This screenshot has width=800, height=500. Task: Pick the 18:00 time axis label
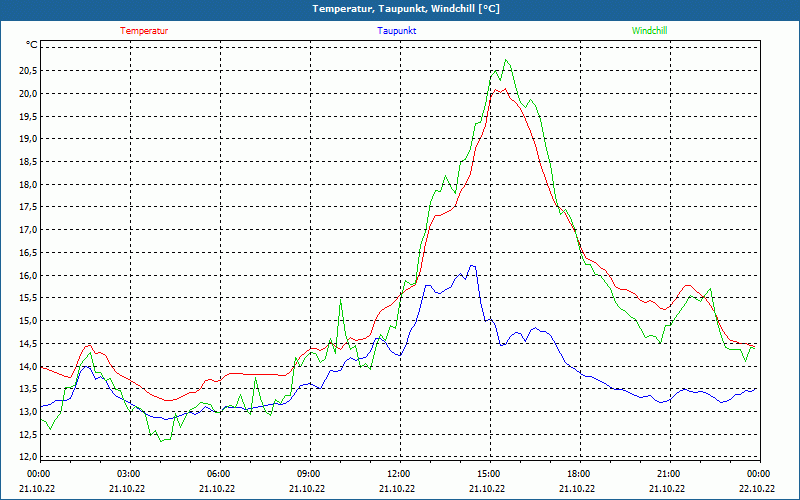(x=577, y=474)
